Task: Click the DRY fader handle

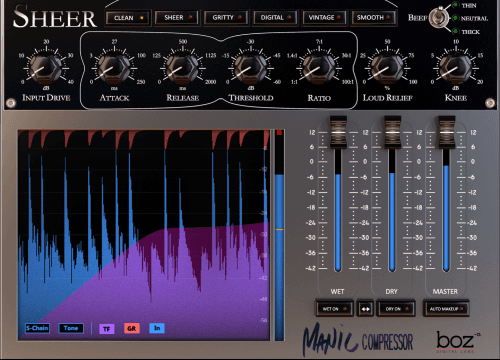Action: click(x=392, y=132)
